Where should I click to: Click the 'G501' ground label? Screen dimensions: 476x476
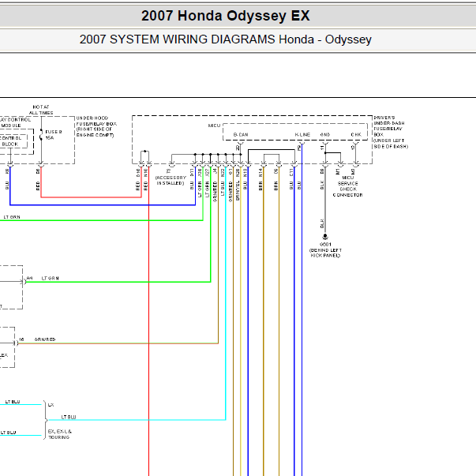click(325, 245)
